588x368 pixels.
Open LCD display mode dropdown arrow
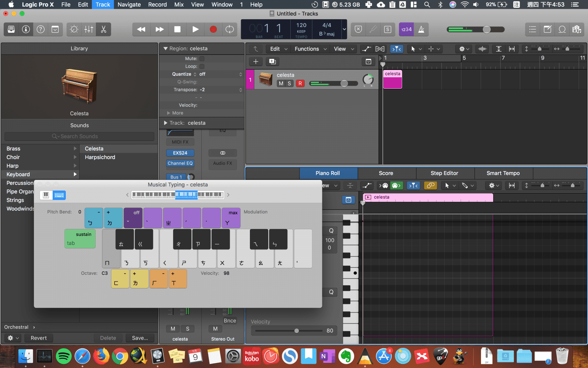[344, 29]
